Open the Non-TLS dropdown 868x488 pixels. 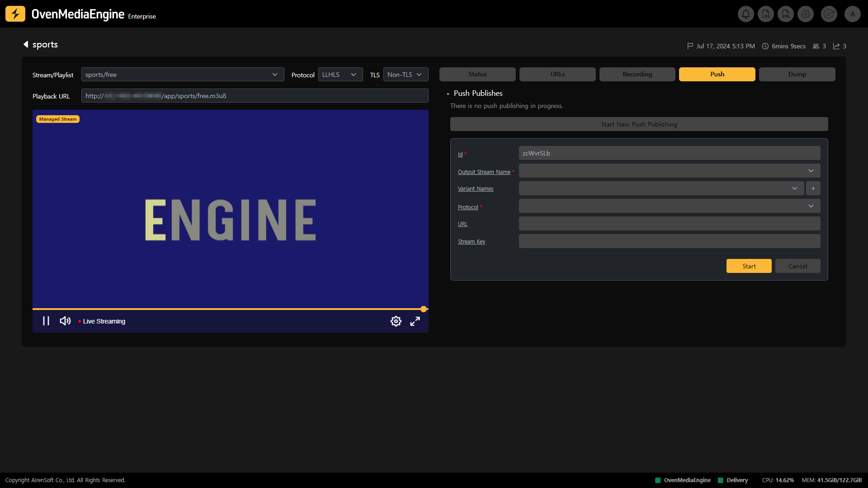[405, 75]
